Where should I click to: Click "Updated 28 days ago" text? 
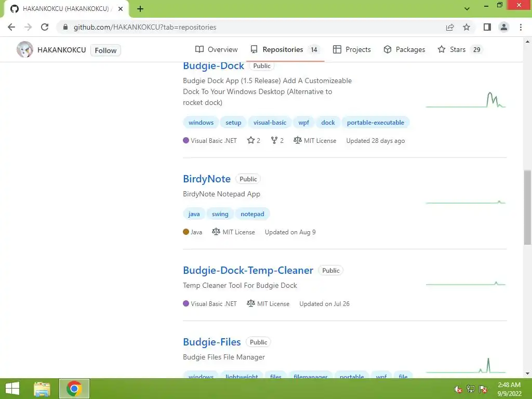click(376, 140)
